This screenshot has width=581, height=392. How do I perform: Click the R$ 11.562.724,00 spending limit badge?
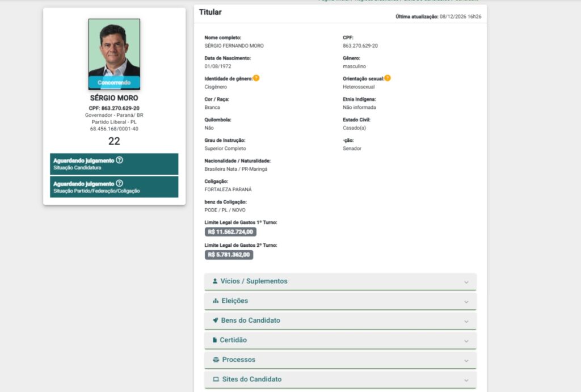[x=230, y=232]
